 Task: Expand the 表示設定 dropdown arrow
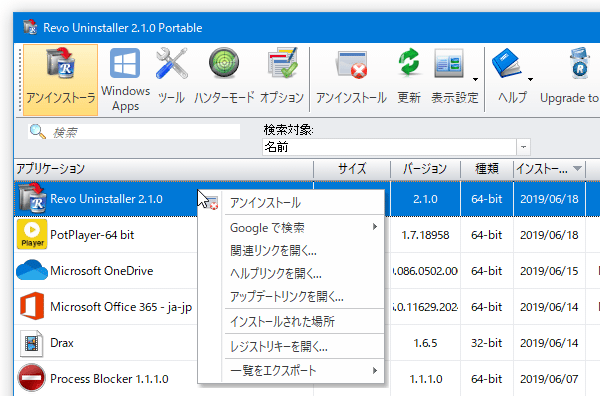[475, 80]
